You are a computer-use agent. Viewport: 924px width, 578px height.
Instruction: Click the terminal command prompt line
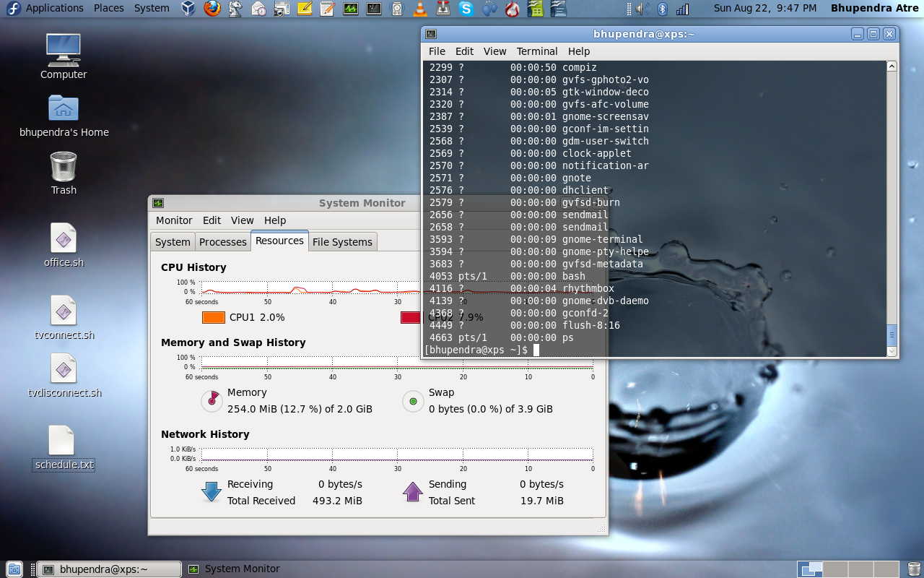pyautogui.click(x=481, y=350)
